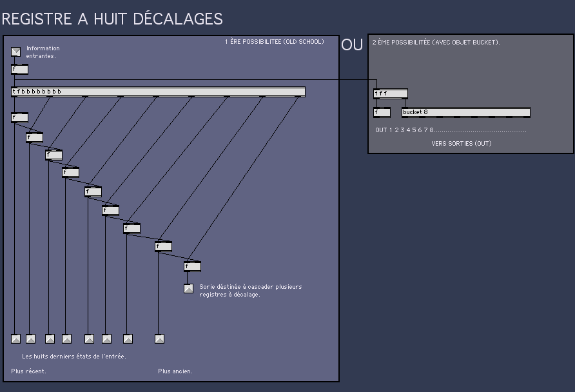The image size is (575, 392).
Task: Select the rightmost outlet above "Plus ancien"
Action: pyautogui.click(x=159, y=338)
